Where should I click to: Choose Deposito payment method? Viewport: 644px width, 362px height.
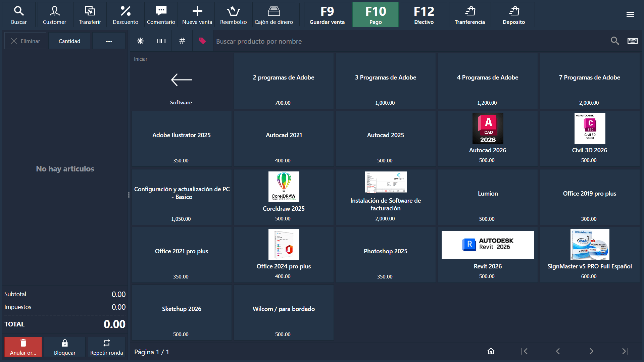[514, 15]
